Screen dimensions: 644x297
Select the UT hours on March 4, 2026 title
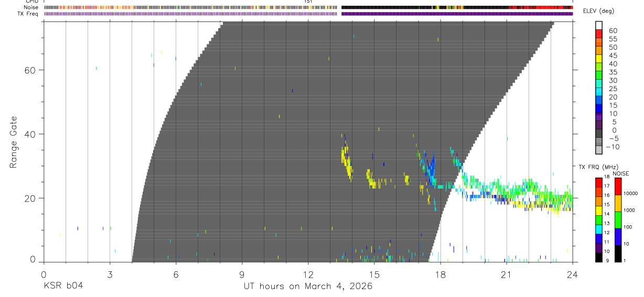point(308,286)
